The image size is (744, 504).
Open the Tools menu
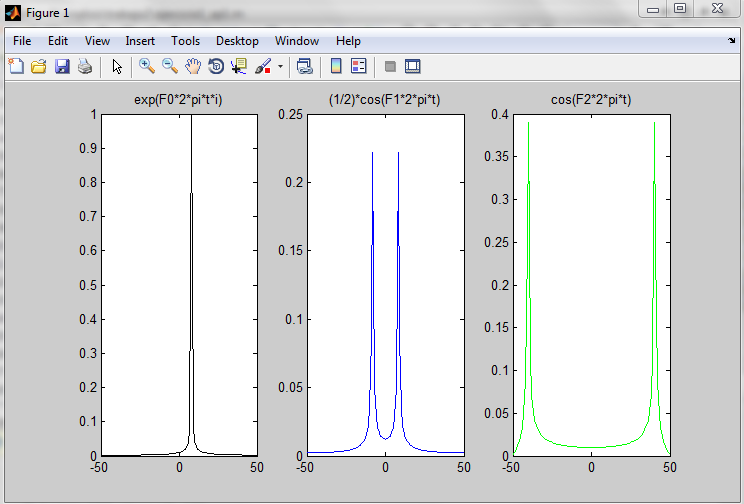tap(185, 41)
